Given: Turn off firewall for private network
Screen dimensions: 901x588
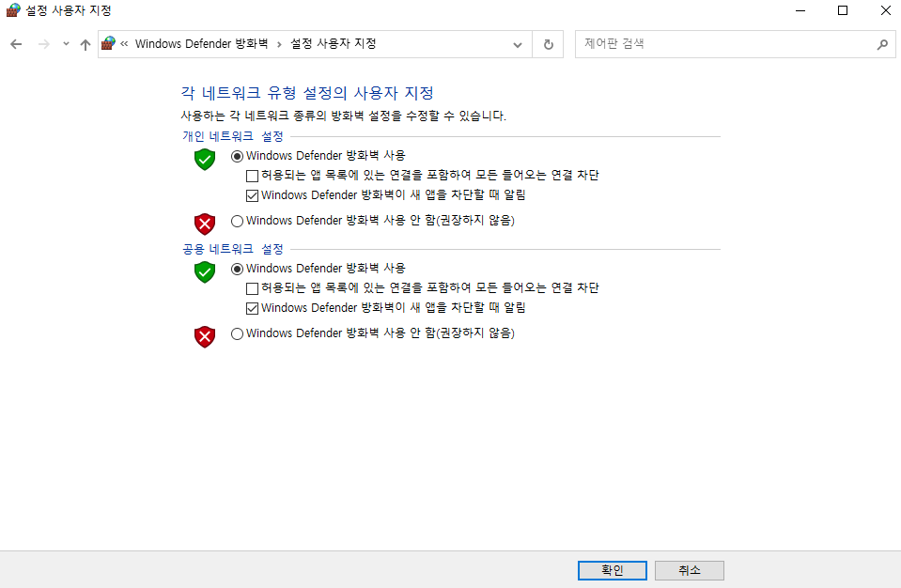Looking at the screenshot, I should pyautogui.click(x=237, y=222).
